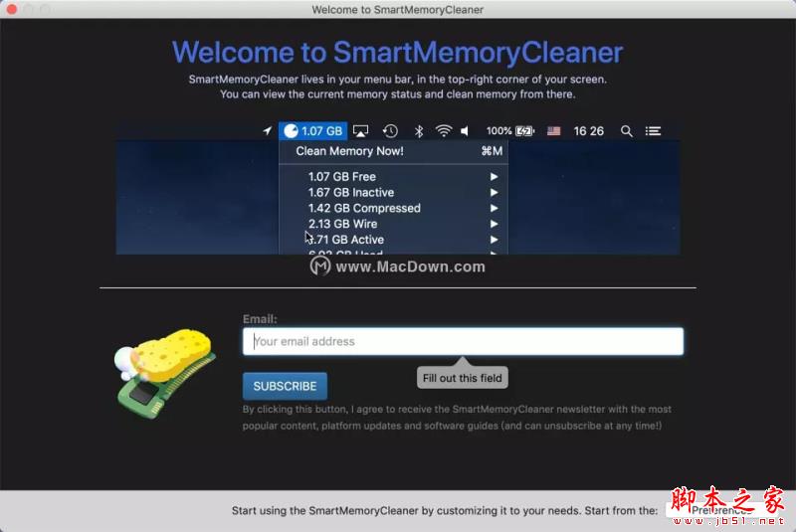Open the AirPlay display icon
This screenshot has width=796, height=532.
[360, 131]
